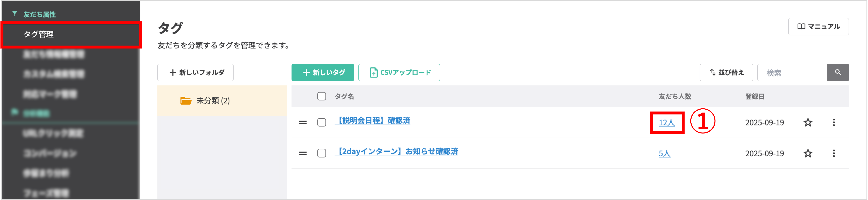
Task: Open the 12人 friends count link
Action: [666, 123]
